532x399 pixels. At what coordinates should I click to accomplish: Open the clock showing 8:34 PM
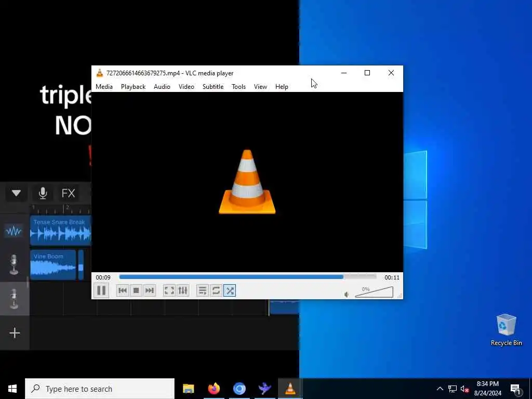(487, 389)
